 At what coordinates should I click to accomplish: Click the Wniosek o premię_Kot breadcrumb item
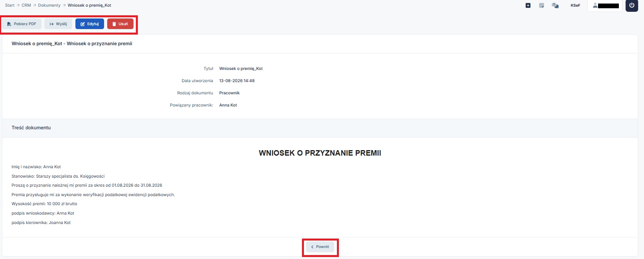coord(90,5)
